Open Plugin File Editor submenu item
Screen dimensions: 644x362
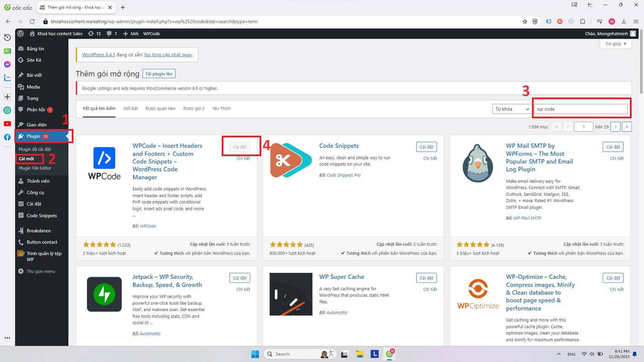(35, 168)
